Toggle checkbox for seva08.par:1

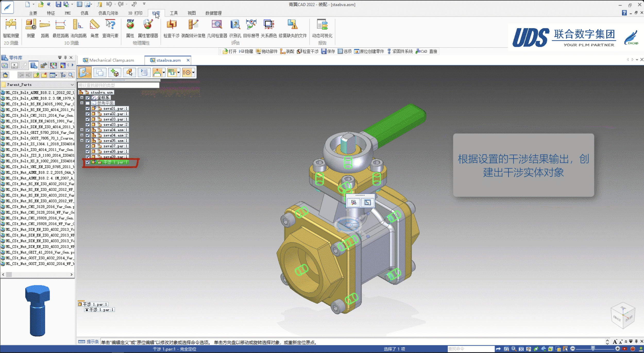point(88,152)
